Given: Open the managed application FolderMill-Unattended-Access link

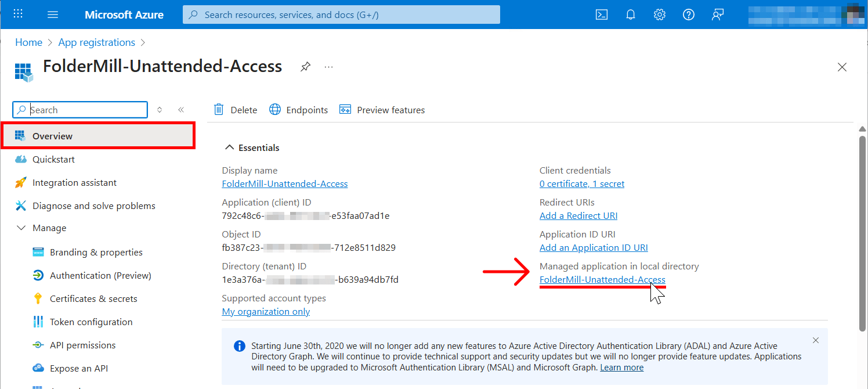Looking at the screenshot, I should pyautogui.click(x=602, y=279).
